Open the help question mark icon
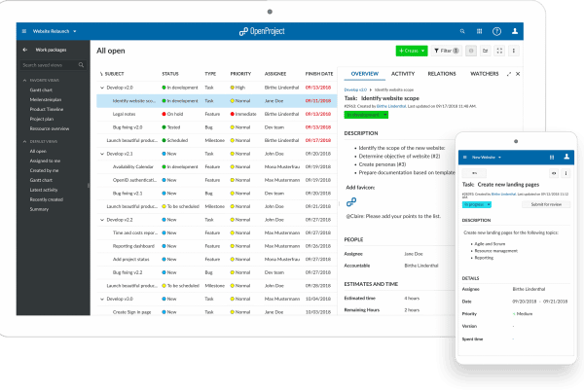Image resolution: width=584 pixels, height=392 pixels. point(496,31)
